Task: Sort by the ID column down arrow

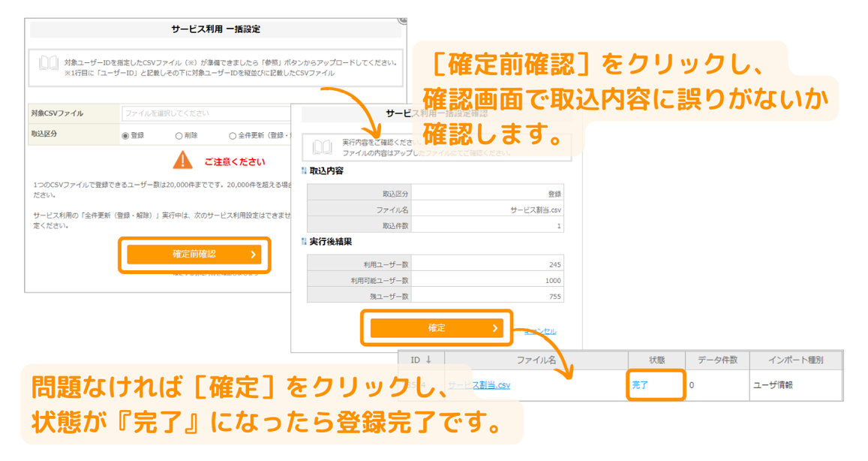Action: 428,360
